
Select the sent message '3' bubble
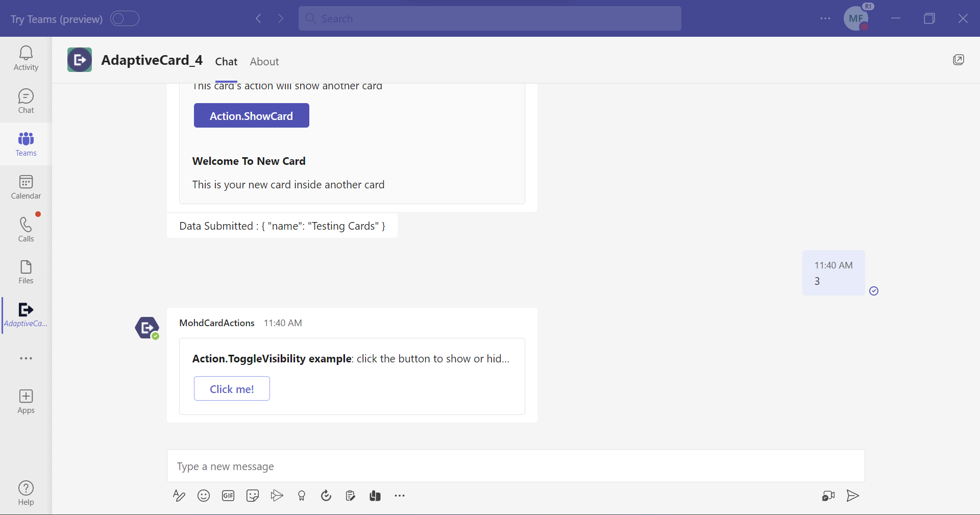click(834, 273)
